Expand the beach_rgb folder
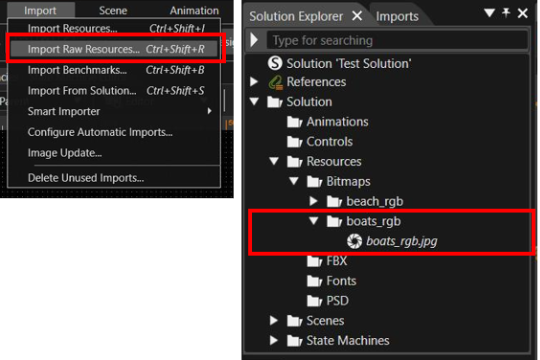This screenshot has height=360, width=540. [x=313, y=201]
